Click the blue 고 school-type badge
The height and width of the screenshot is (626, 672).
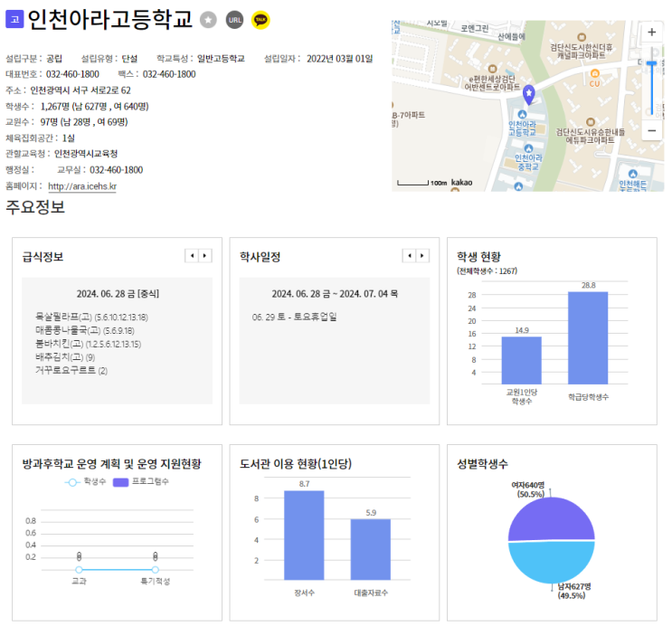pos(14,19)
